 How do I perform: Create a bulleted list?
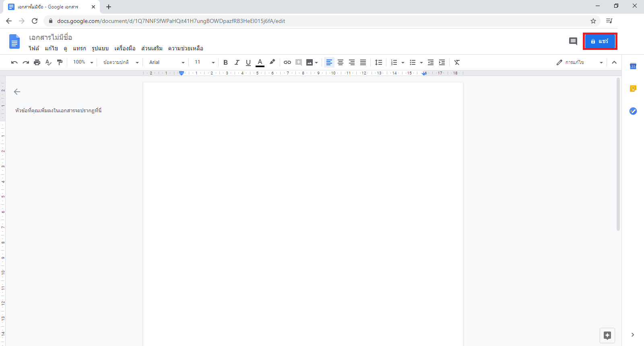tap(413, 62)
